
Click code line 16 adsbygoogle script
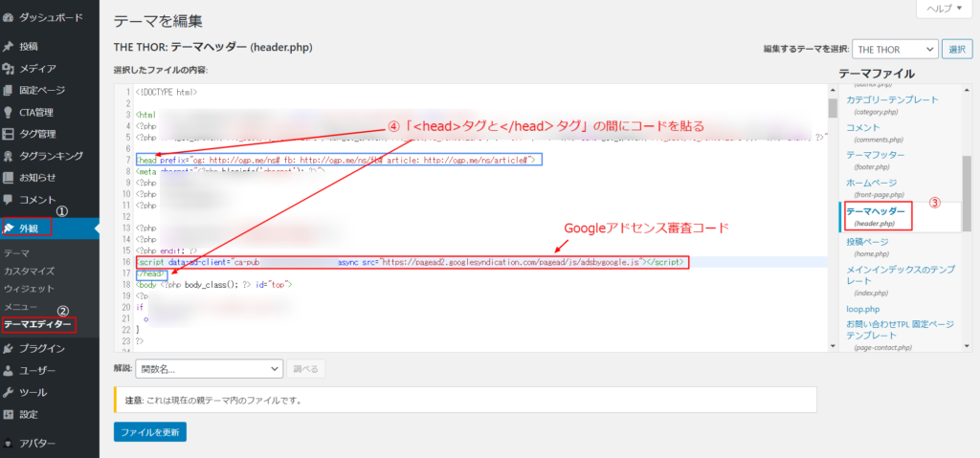tap(410, 262)
